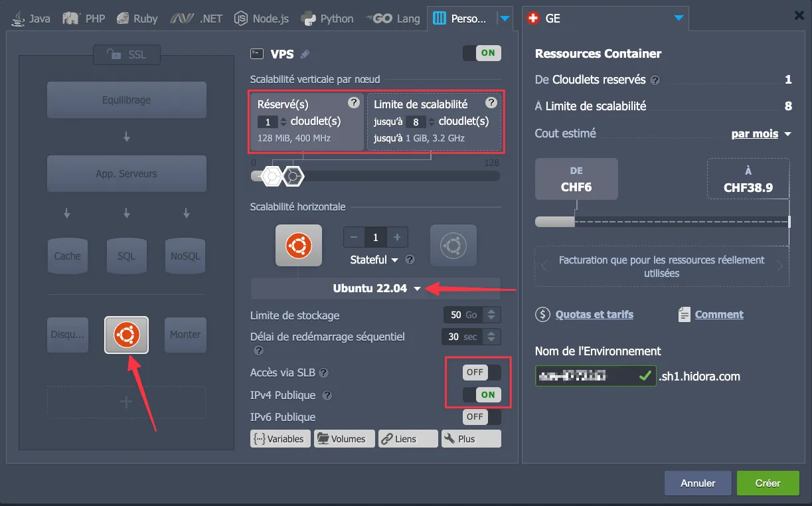Click the Nom de l'Environnement input field
The width and height of the screenshot is (812, 506).
click(584, 377)
